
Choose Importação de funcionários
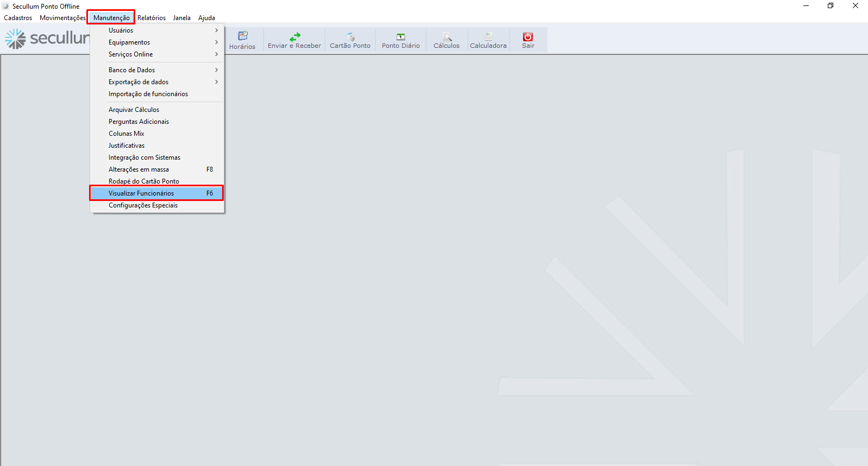point(157,94)
